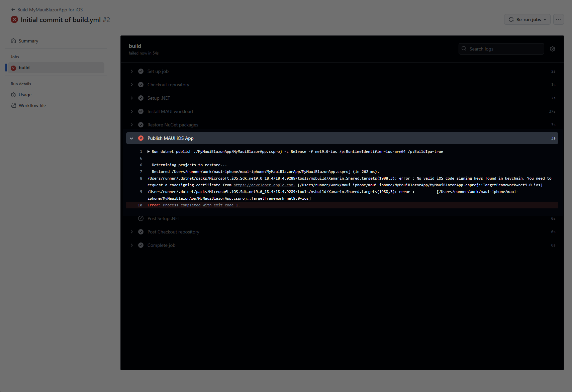This screenshot has height=392, width=572.
Task: Click the three-dots more options button
Action: (559, 19)
